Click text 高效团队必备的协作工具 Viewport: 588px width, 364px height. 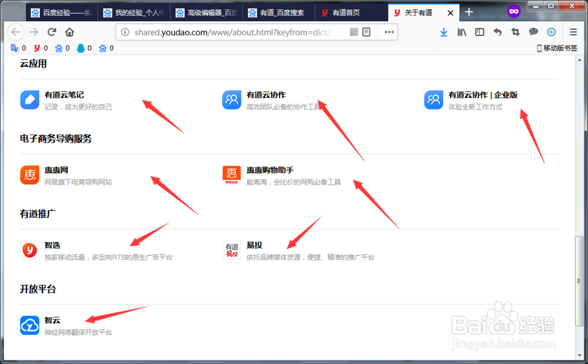coord(283,107)
